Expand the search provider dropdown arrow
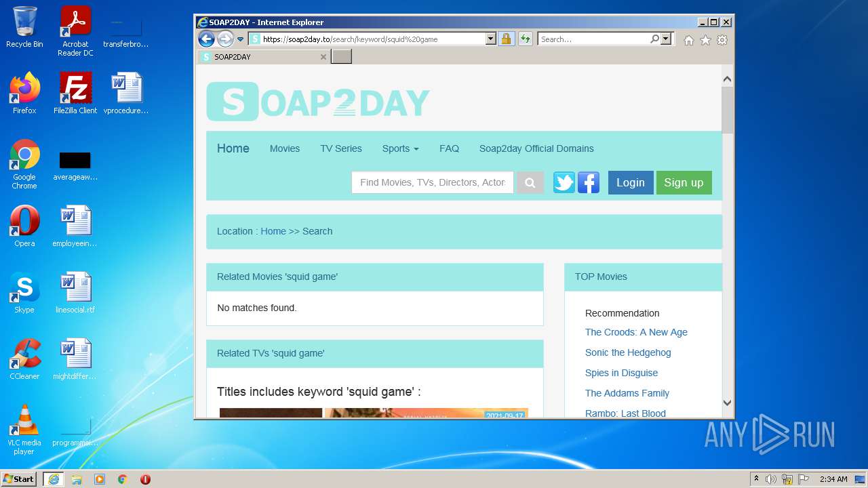 (666, 39)
